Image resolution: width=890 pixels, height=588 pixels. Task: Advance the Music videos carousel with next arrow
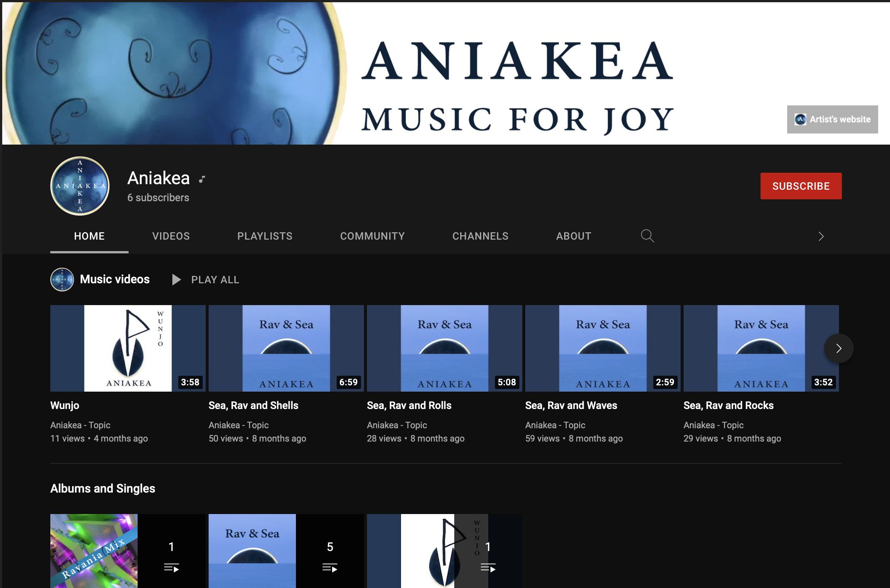[x=839, y=348]
